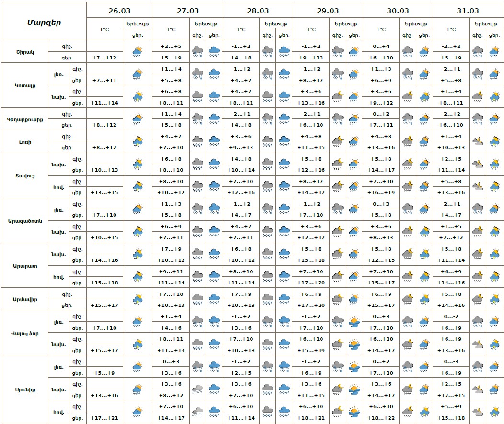
Task: Click Լոռի daytime rain icon for 28.03
Action: [x=285, y=141]
